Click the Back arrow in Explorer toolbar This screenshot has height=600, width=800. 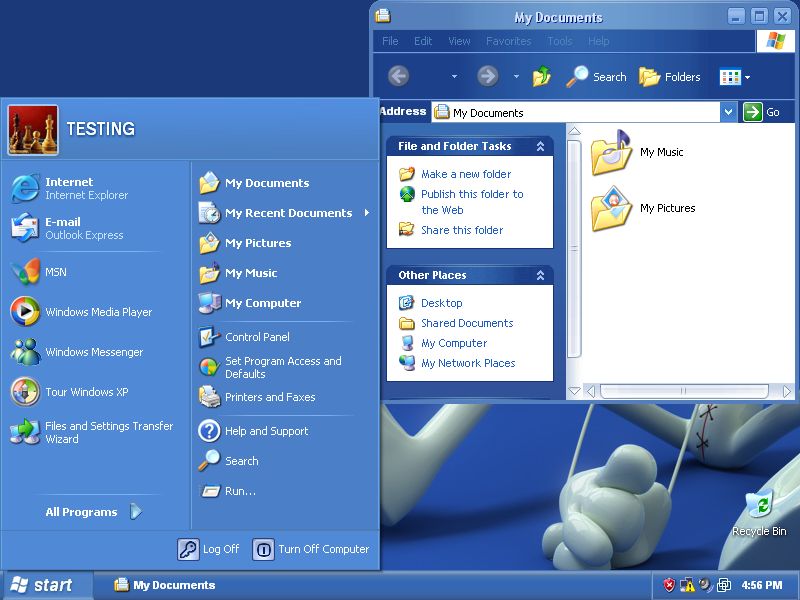(398, 77)
